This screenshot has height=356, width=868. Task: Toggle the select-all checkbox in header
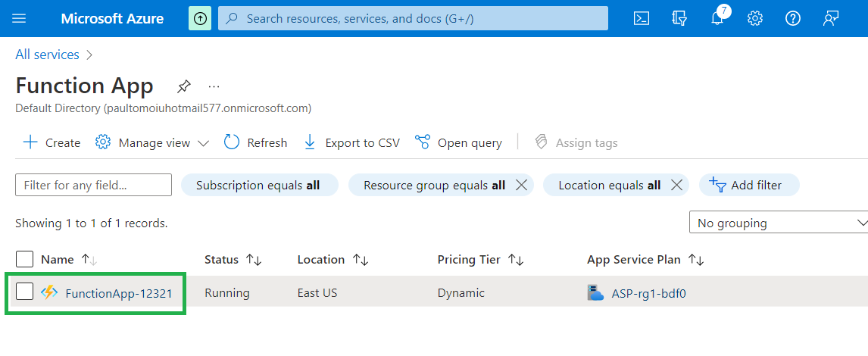click(24, 259)
